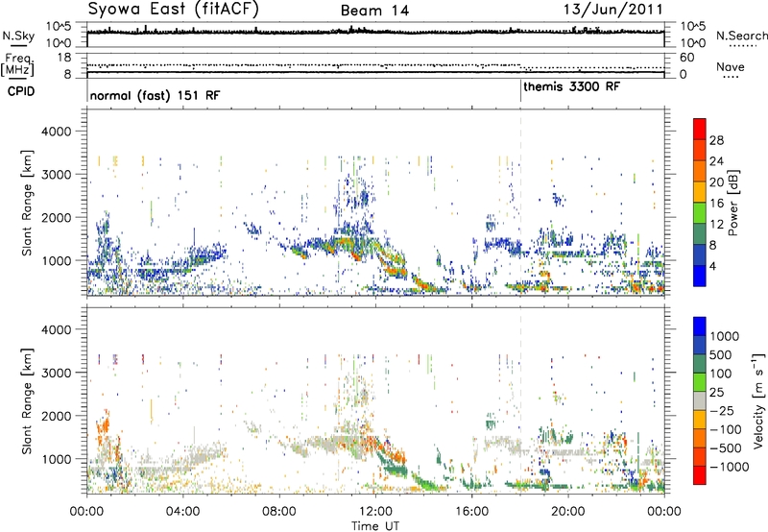
Task: Click the "12:00" time tick label
Action: tap(375, 512)
